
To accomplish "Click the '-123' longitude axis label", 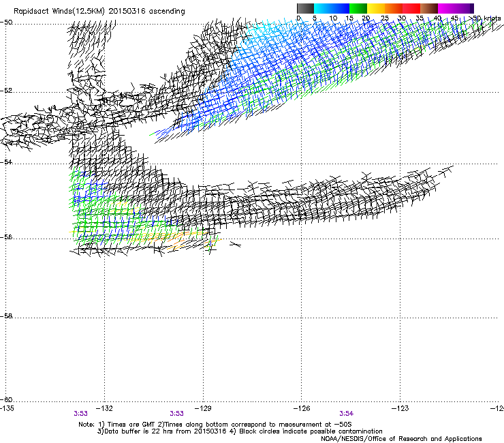I will point(400,408).
